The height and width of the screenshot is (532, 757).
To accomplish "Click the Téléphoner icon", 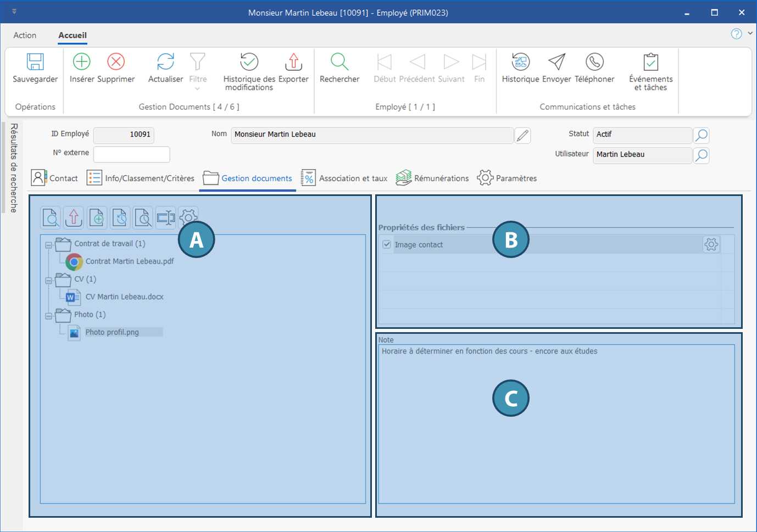I will click(x=594, y=62).
